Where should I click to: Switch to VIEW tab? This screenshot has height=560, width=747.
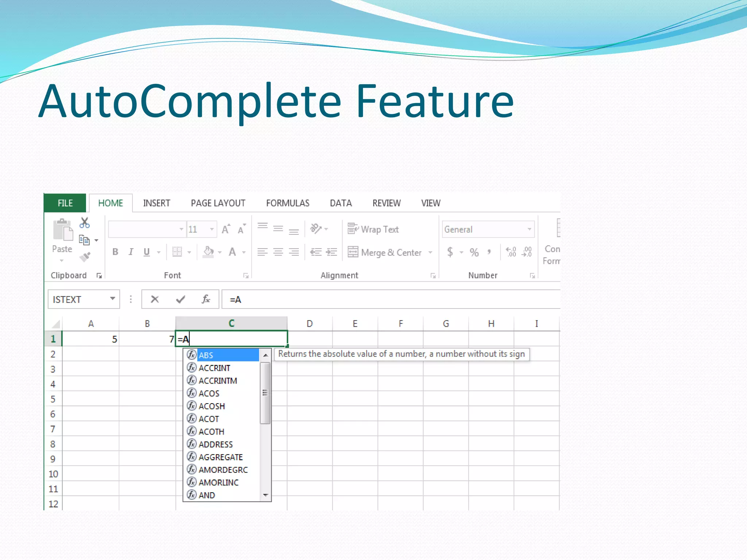[x=431, y=203]
